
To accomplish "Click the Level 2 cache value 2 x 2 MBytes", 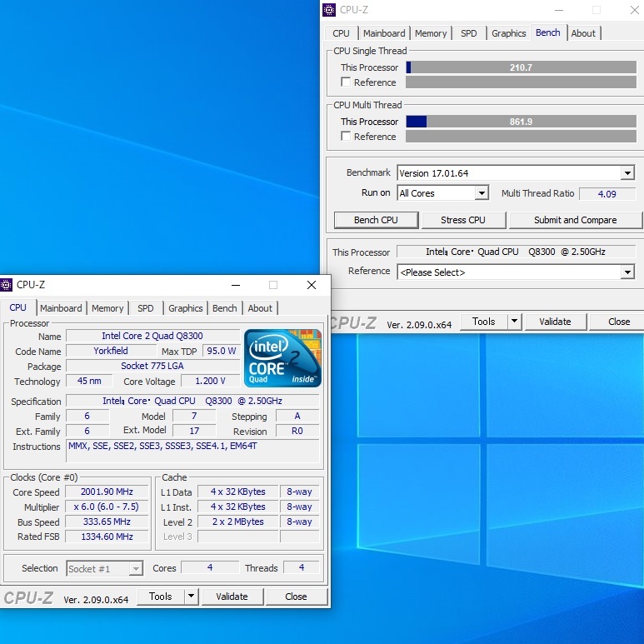I will tap(237, 522).
